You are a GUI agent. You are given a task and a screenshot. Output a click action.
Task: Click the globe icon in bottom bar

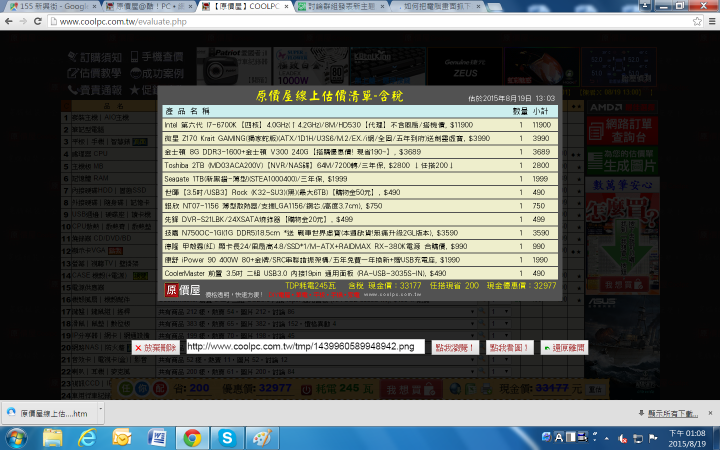(x=455, y=389)
